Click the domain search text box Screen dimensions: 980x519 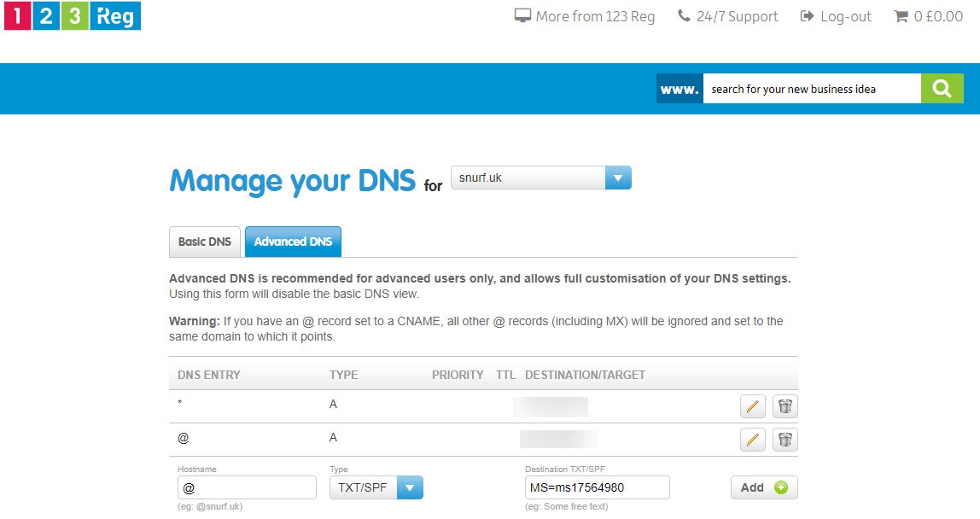(811, 89)
